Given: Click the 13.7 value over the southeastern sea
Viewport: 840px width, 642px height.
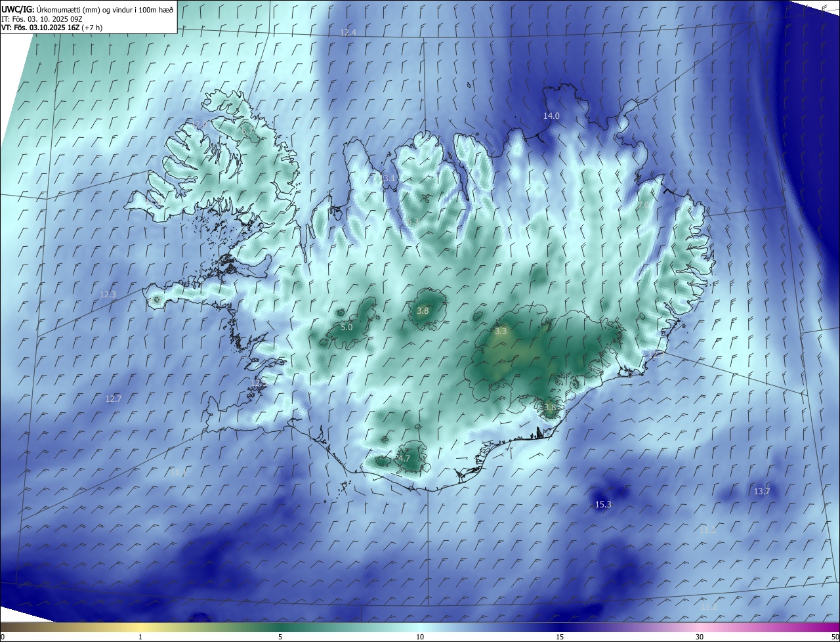Looking at the screenshot, I should [x=762, y=491].
